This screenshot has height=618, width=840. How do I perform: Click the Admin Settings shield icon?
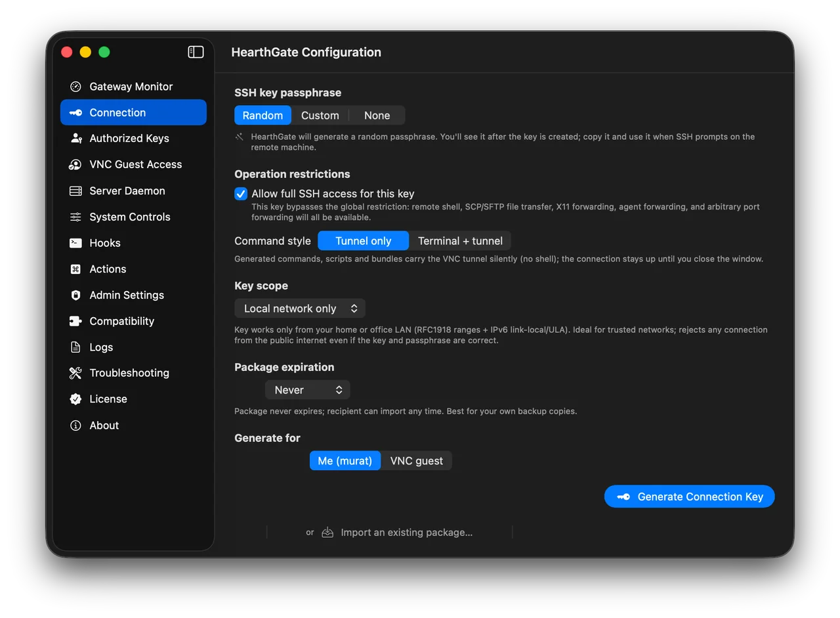click(75, 295)
